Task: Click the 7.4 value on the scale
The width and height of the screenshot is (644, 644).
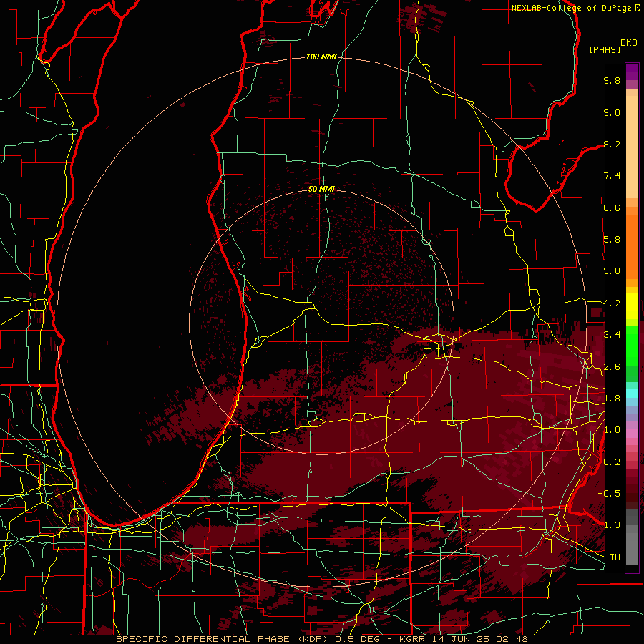Action: [612, 176]
